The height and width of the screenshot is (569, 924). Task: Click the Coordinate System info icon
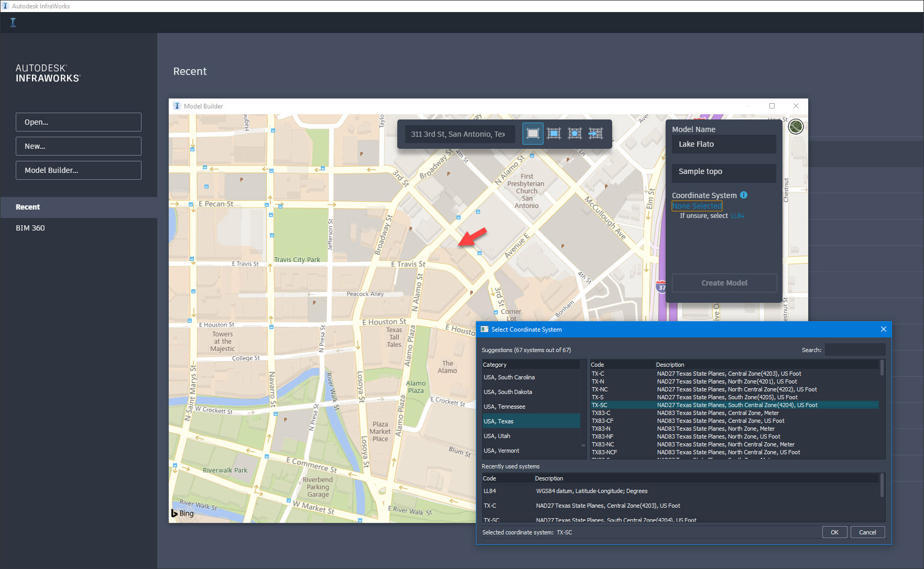[x=744, y=195]
